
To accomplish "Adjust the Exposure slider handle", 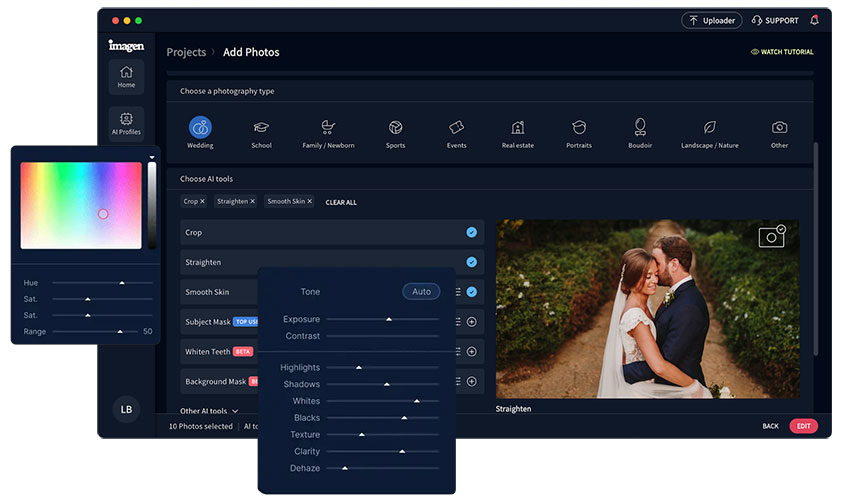I will pos(389,319).
